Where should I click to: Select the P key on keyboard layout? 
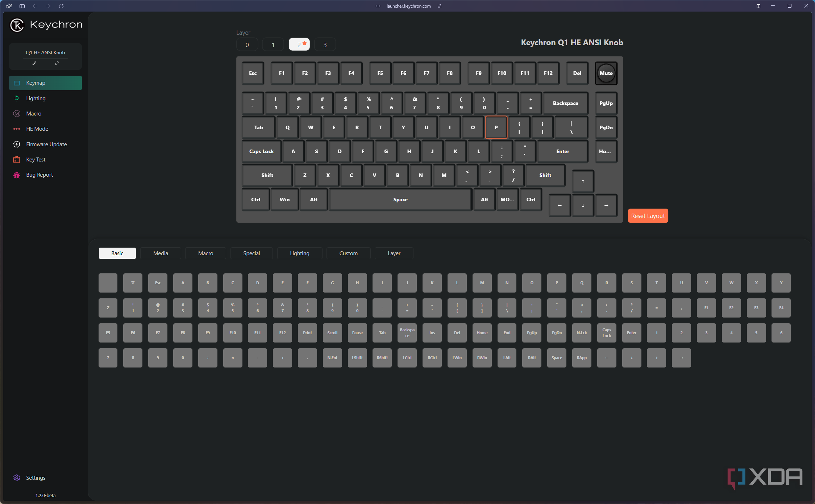(x=496, y=127)
